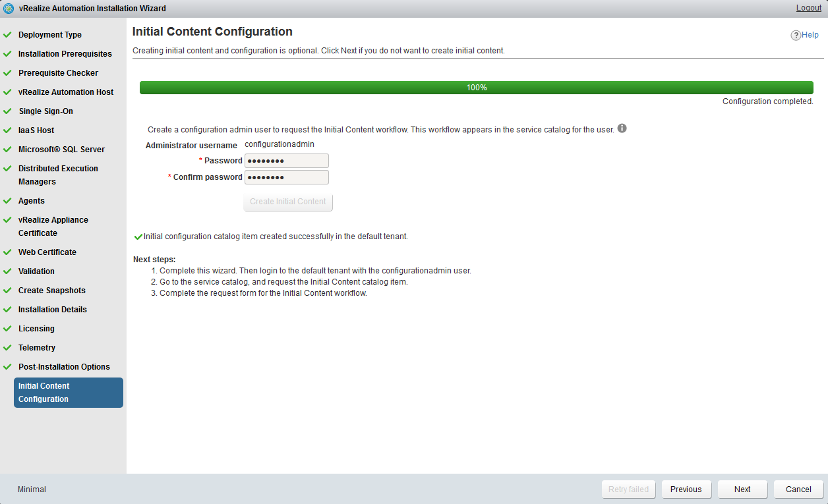Go back with the Previous button
The height and width of the screenshot is (504, 828).
[686, 490]
